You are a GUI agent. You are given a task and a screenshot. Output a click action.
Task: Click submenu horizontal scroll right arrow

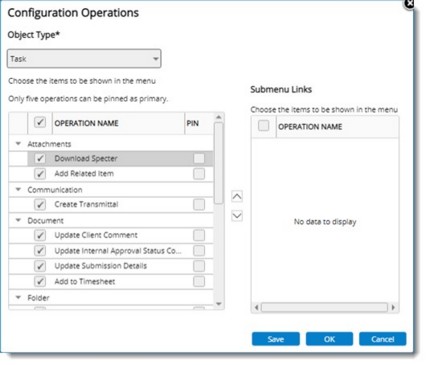point(393,307)
